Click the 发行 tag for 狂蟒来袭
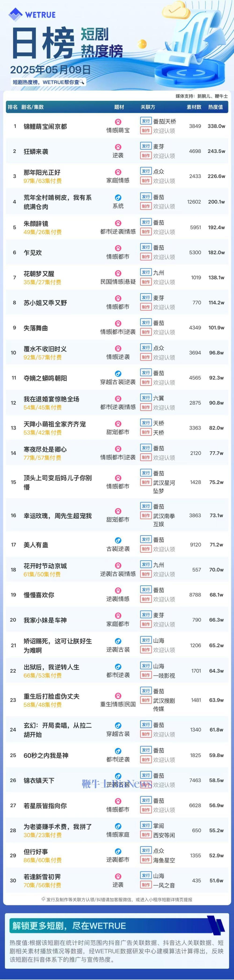This screenshot has height=980, width=234. coord(146,147)
